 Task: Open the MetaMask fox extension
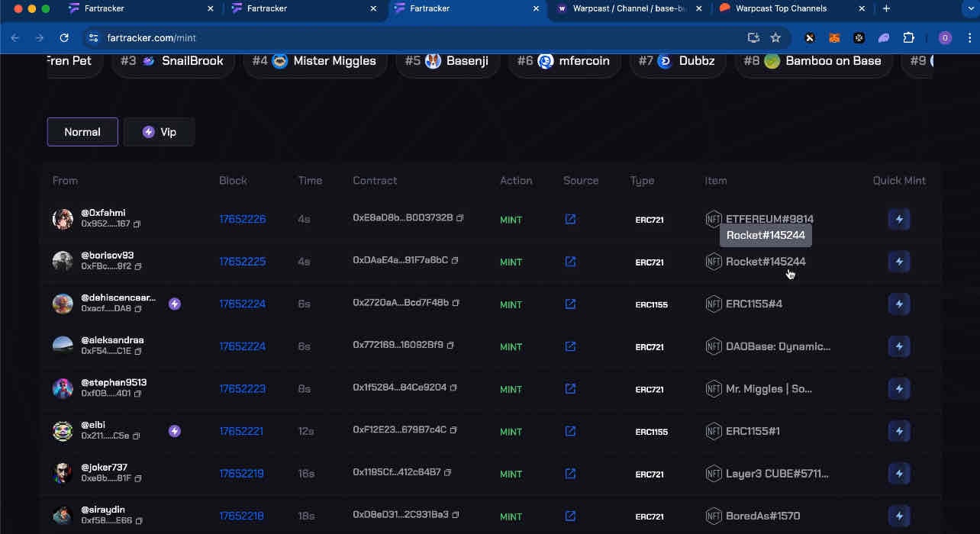coord(835,37)
